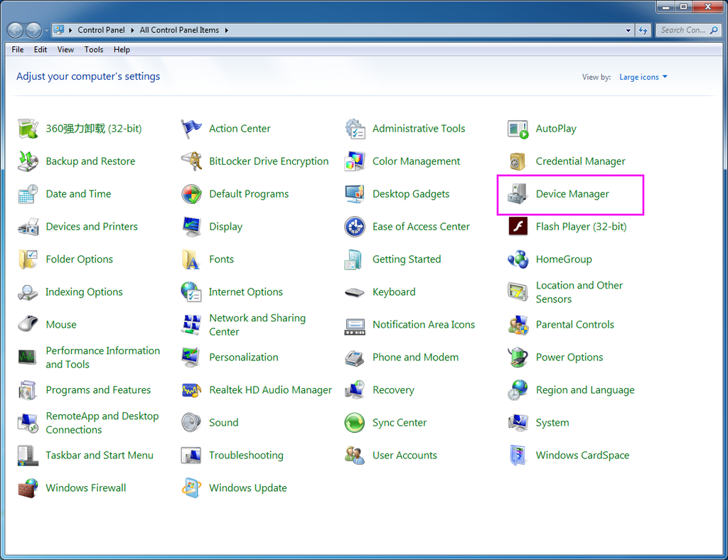Click the Windows Firewall brick wall icon
728x560 pixels.
click(x=28, y=488)
